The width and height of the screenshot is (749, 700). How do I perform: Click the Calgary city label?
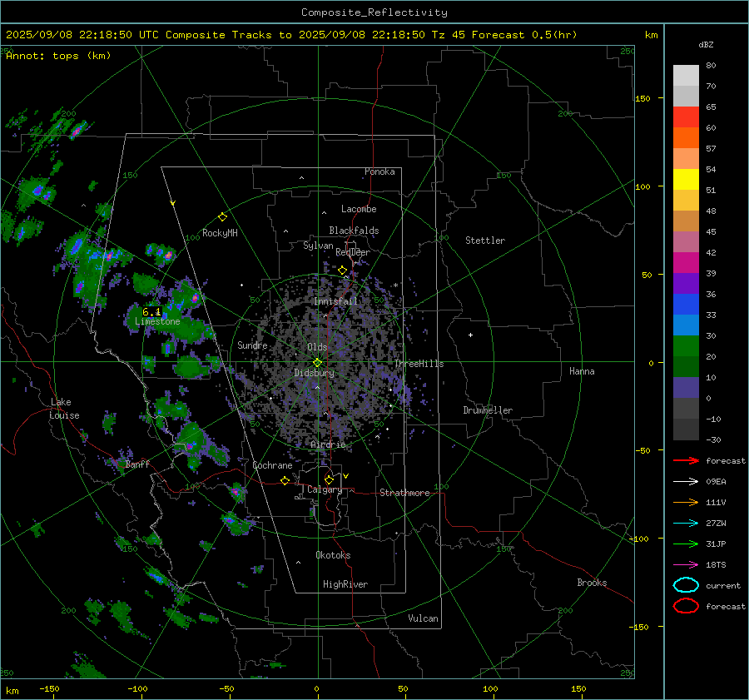(325, 489)
